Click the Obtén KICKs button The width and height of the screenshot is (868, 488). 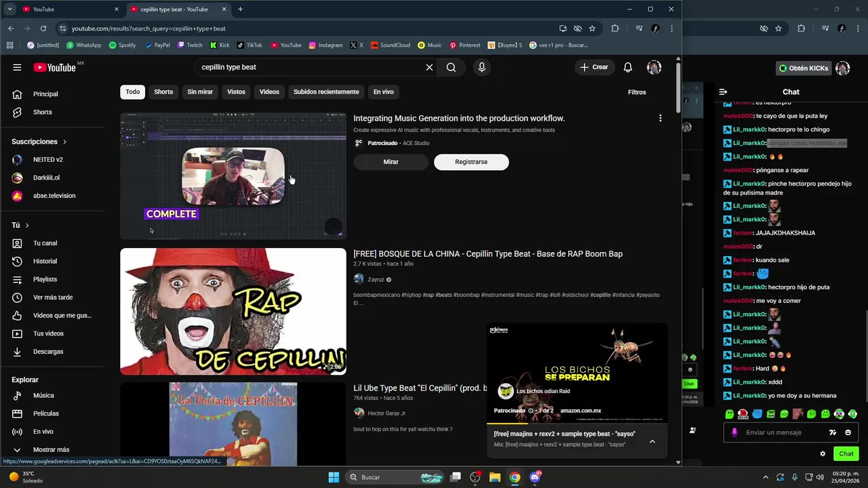803,68
